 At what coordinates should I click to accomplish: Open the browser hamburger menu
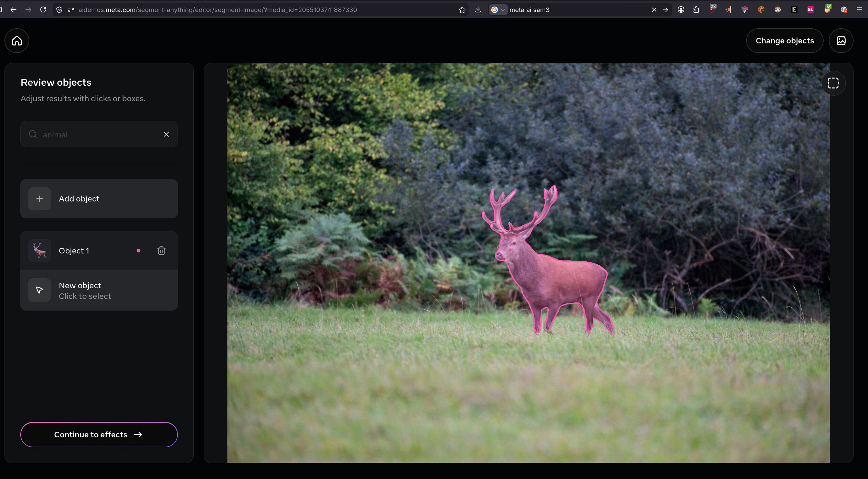click(x=859, y=10)
